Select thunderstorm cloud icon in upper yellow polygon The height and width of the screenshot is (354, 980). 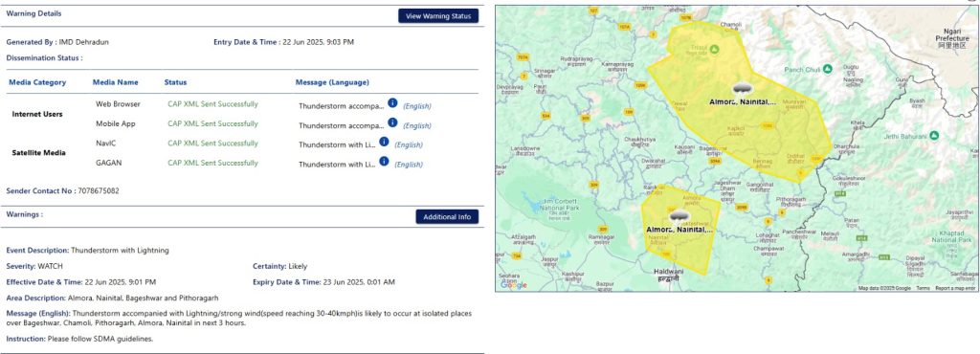point(742,89)
